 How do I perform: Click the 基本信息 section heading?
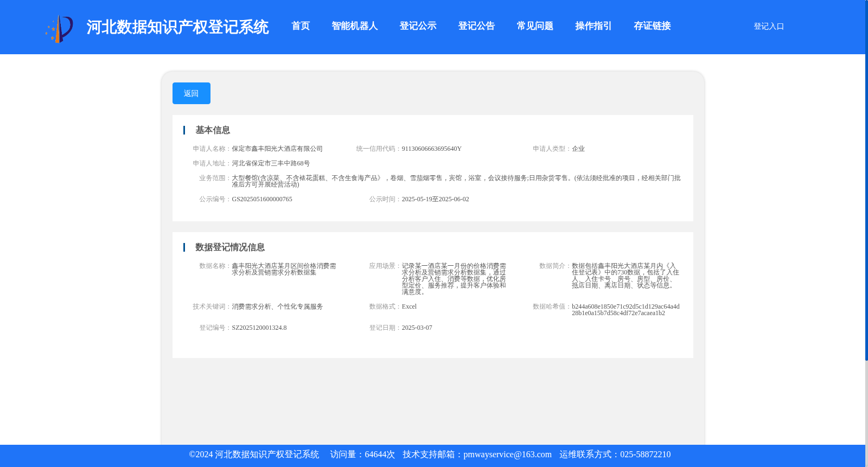213,130
